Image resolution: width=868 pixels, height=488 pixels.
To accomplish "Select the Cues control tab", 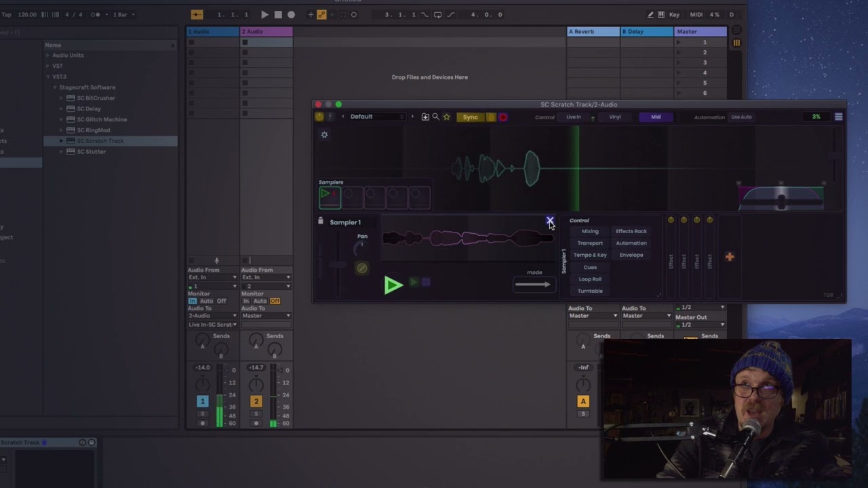I will 590,267.
